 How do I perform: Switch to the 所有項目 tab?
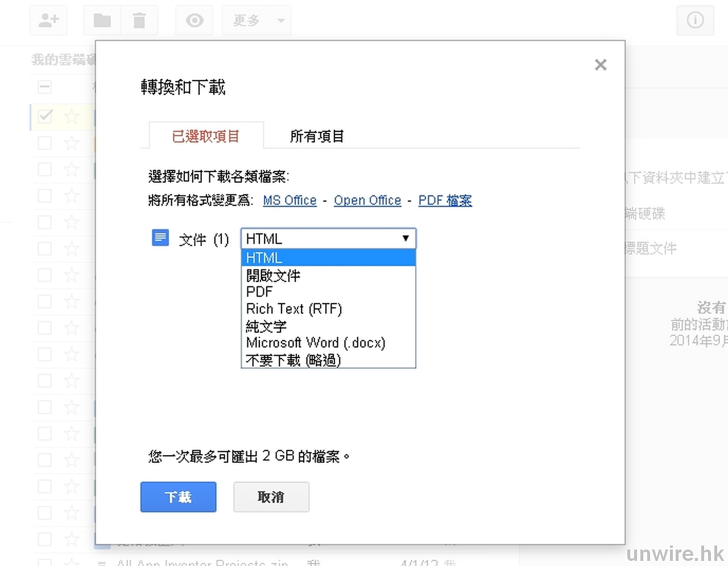click(x=317, y=136)
